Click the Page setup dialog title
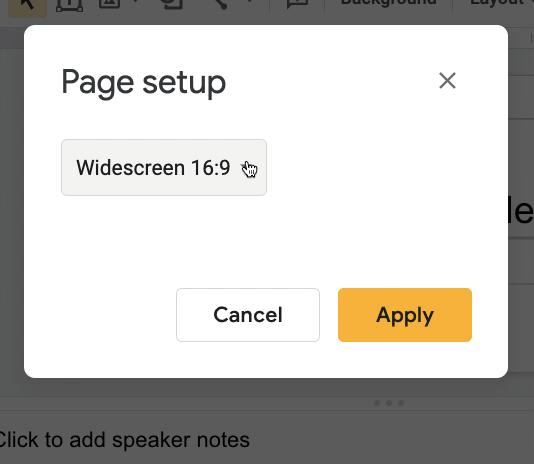Viewport: 534px width, 464px height. 143,83
